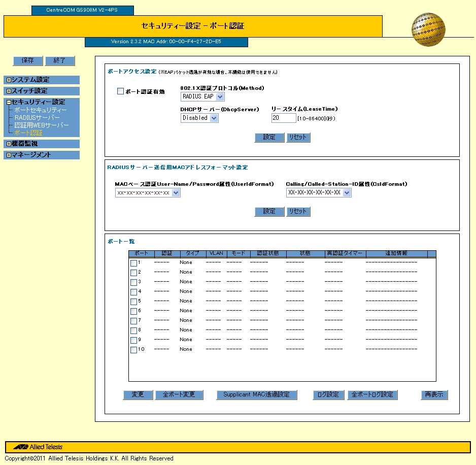The image size is (476, 465).
Task: Check the checkbox for port 6
Action: (x=133, y=311)
